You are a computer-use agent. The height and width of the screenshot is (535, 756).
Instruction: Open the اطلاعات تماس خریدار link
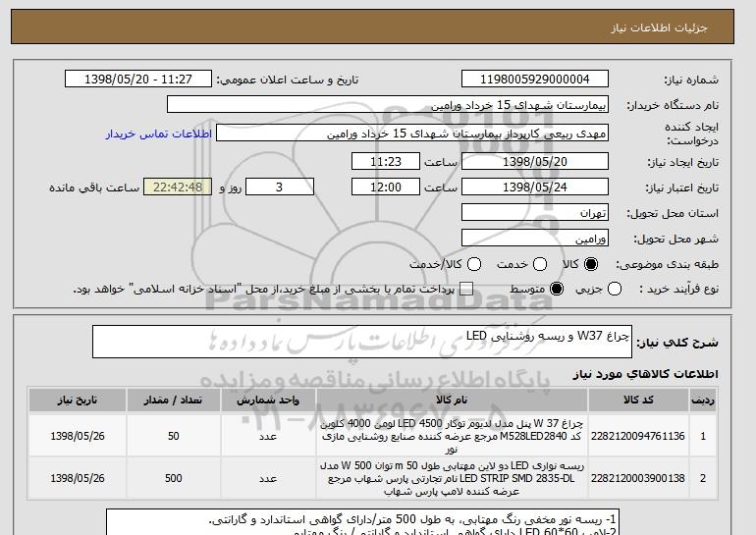click(x=159, y=134)
